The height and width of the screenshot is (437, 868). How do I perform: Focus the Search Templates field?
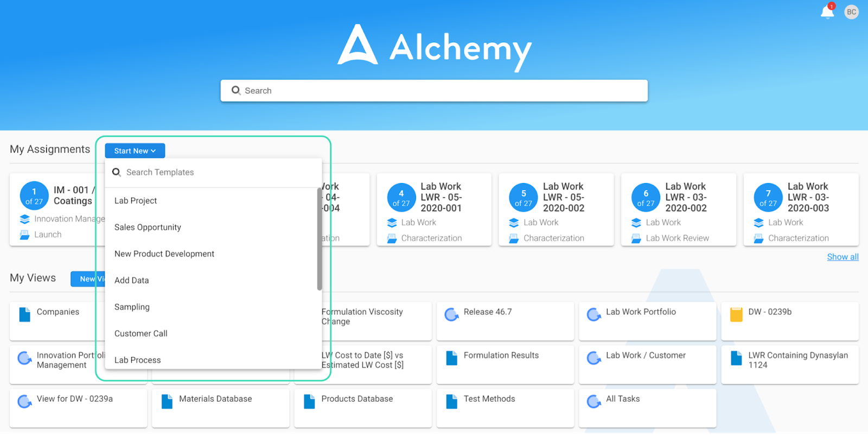pos(214,173)
